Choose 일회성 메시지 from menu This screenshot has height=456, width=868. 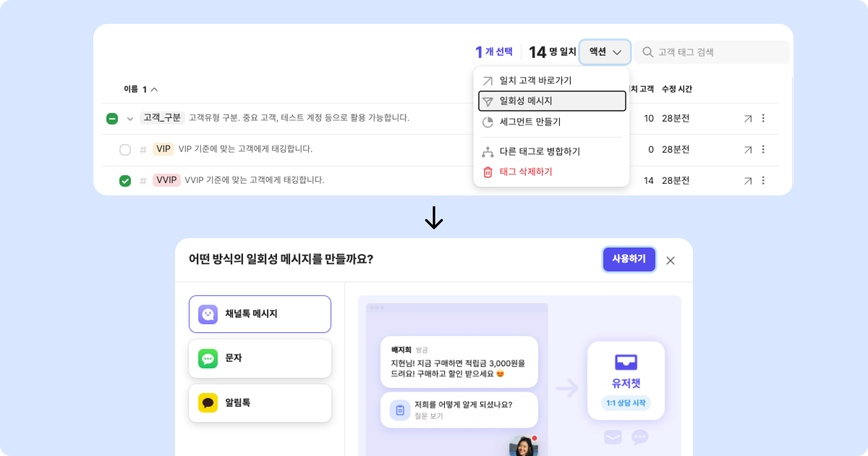click(552, 101)
